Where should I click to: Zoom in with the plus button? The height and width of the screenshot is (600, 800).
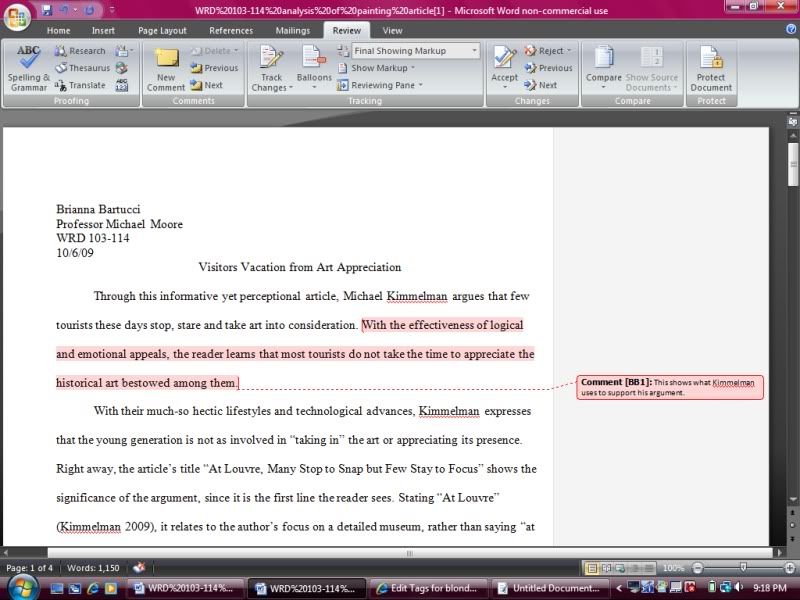point(790,568)
